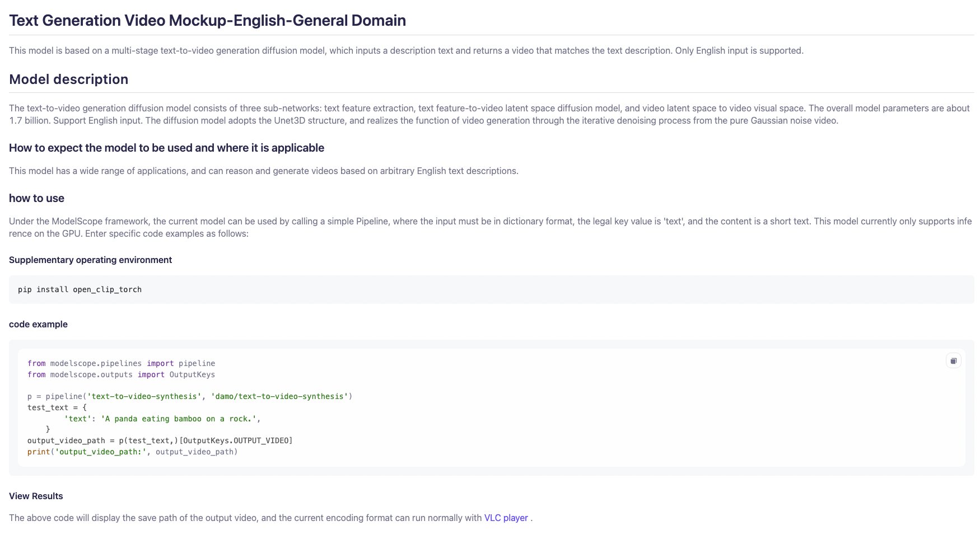The height and width of the screenshot is (535, 980).
Task: Click the 'damo/text-to-video-synthesis' model string
Action: tap(279, 396)
